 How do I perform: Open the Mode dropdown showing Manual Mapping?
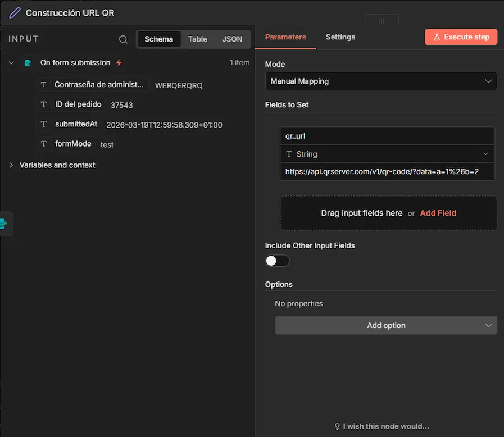(x=380, y=81)
